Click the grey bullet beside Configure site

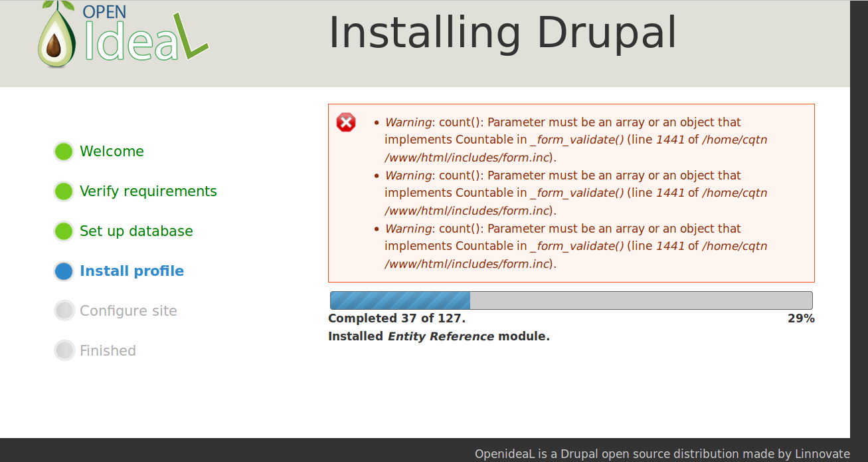[x=64, y=311]
